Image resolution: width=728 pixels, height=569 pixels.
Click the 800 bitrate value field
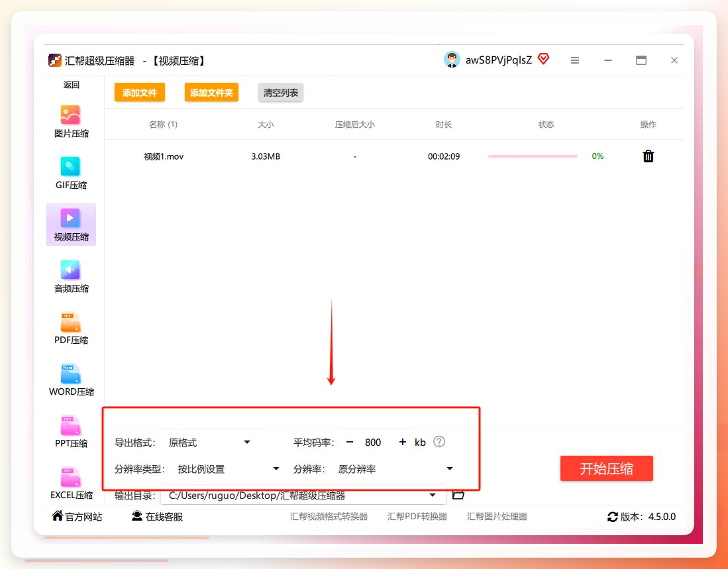(373, 442)
